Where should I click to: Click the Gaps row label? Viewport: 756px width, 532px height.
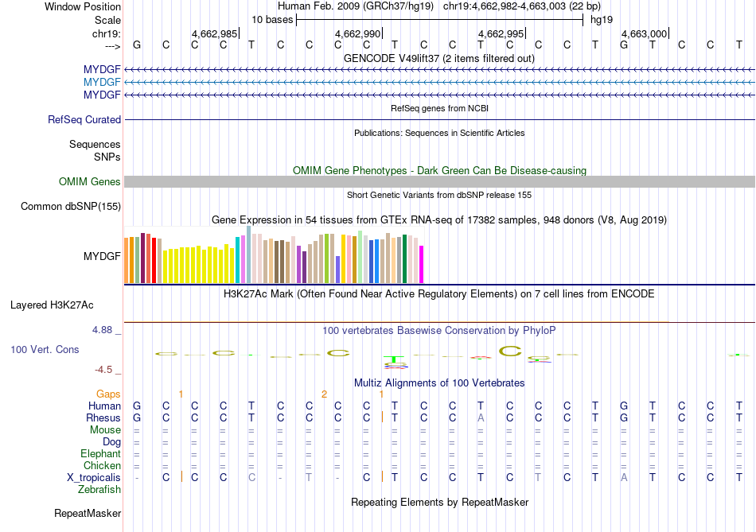(108, 394)
